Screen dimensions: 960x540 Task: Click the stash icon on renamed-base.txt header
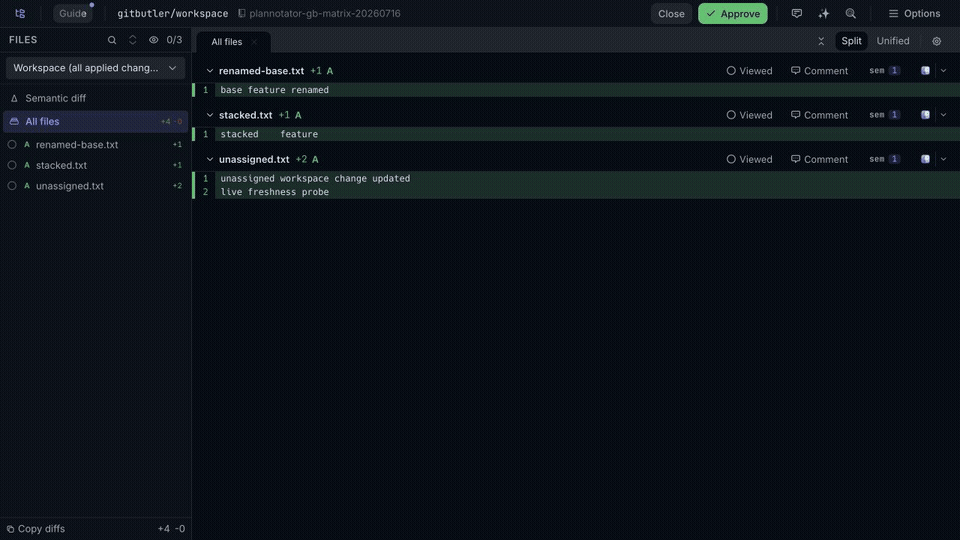pyautogui.click(x=925, y=70)
